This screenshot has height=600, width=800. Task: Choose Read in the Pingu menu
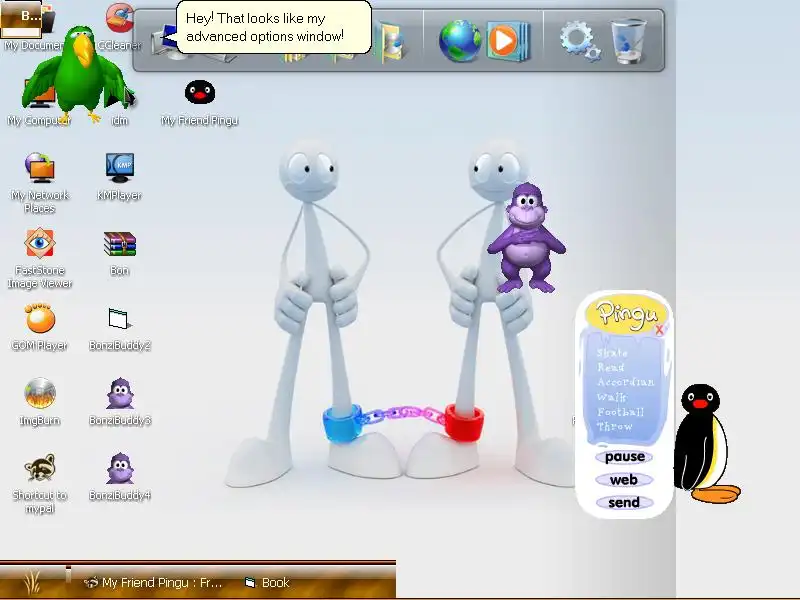(x=611, y=367)
